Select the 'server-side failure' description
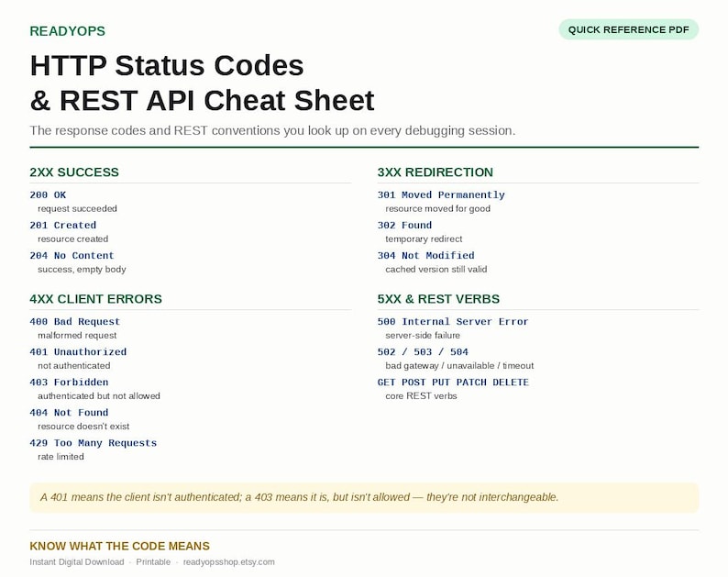The image size is (728, 577). [x=423, y=336]
